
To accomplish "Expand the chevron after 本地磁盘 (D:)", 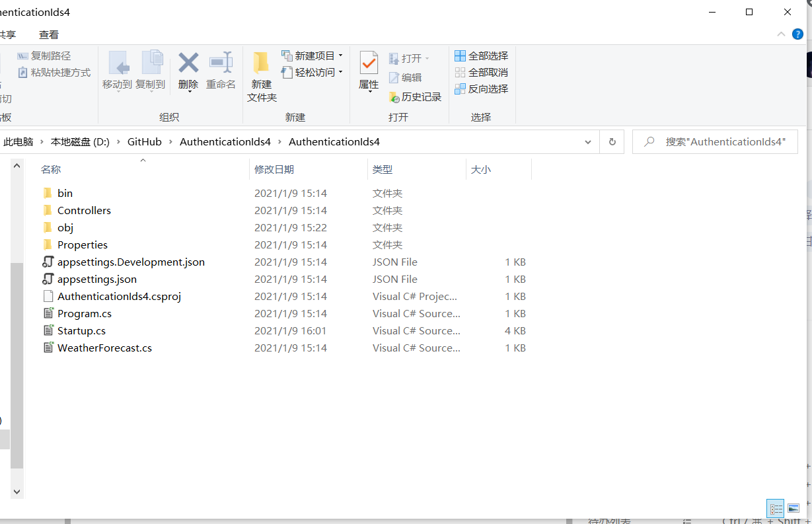I will coord(118,141).
